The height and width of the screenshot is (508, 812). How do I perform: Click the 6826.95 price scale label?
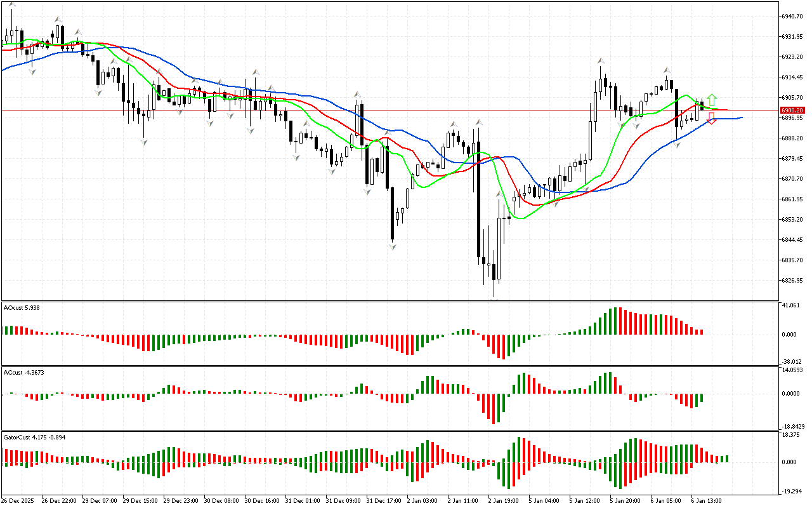pos(794,280)
